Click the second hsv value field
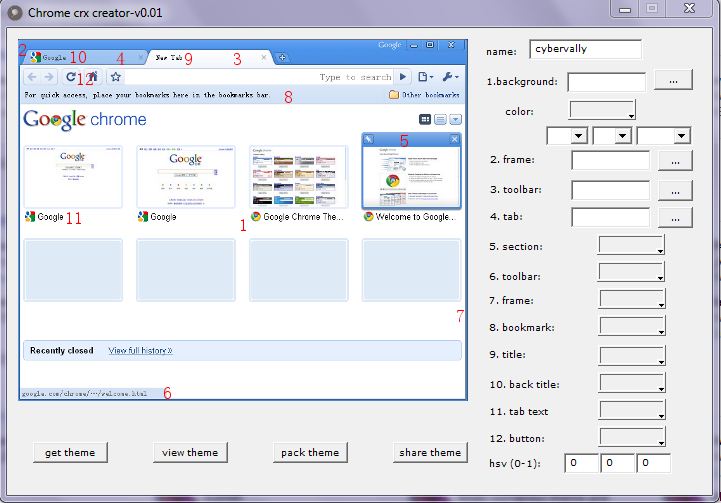 (x=617, y=463)
